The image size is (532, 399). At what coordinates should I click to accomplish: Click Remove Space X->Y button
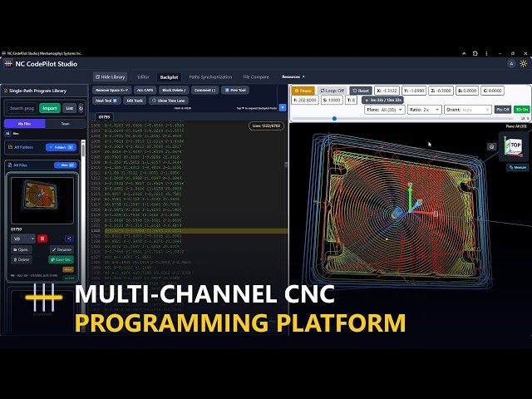[x=111, y=91]
